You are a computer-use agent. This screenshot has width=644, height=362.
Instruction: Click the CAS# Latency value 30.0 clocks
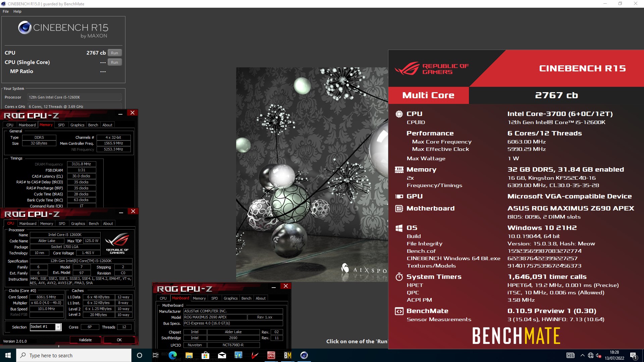pyautogui.click(x=82, y=176)
